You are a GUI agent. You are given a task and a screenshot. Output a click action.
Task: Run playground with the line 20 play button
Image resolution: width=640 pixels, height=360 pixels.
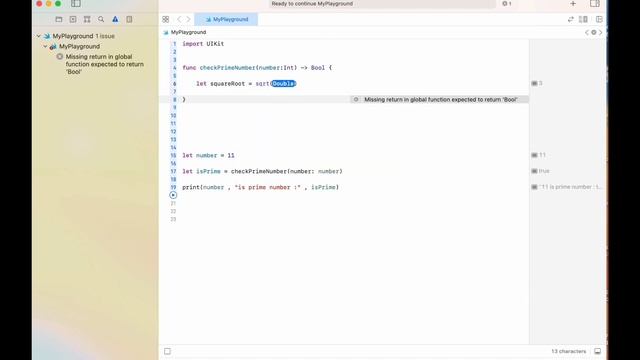coord(173,195)
